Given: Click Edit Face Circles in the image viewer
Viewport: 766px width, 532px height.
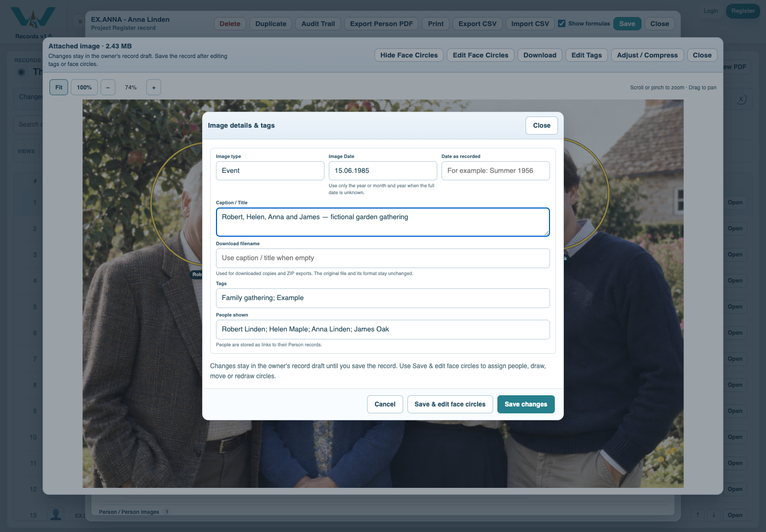Looking at the screenshot, I should pyautogui.click(x=481, y=55).
